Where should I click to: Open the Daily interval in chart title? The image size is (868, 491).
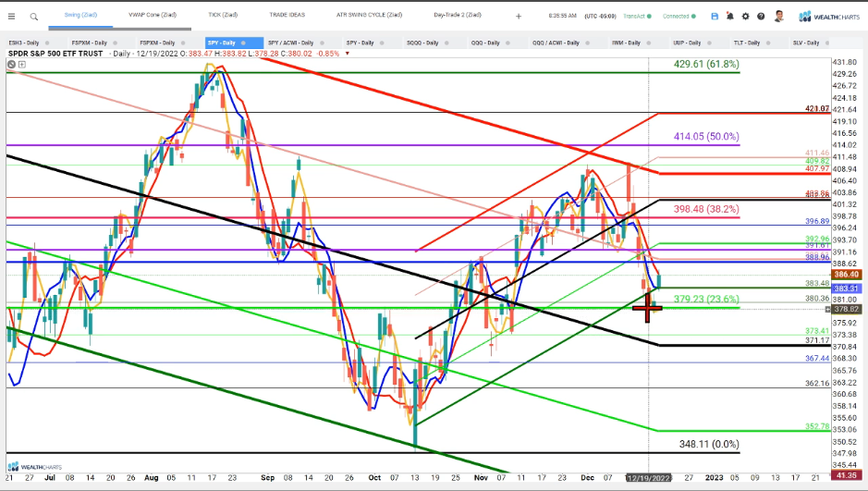[121, 54]
